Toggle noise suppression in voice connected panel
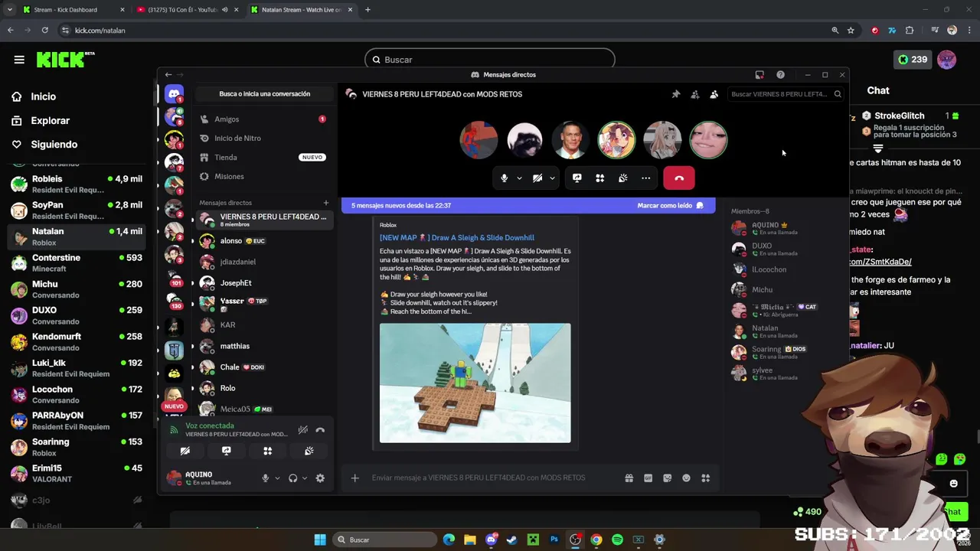Screen dimensions: 980x551 (303, 430)
